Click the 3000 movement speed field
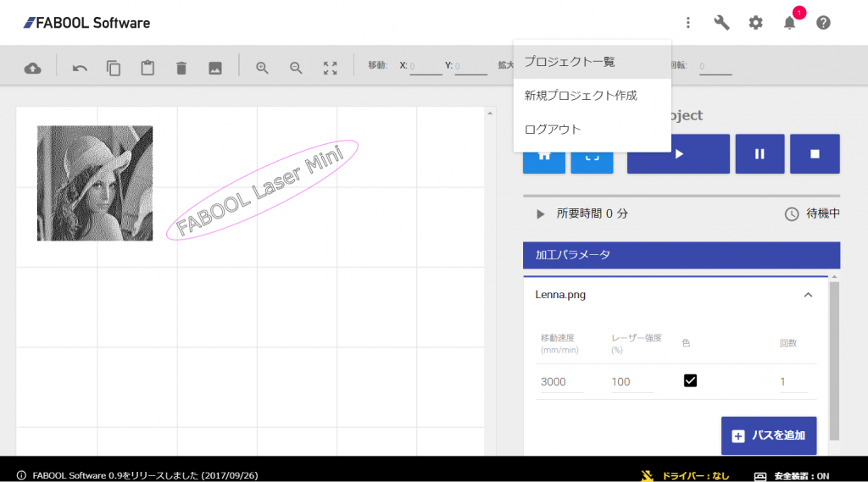 561,382
